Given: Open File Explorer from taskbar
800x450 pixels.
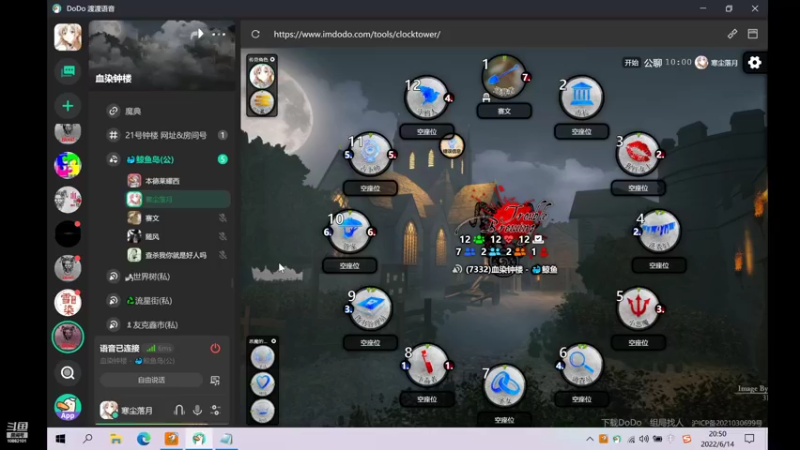Looking at the screenshot, I should point(116,439).
